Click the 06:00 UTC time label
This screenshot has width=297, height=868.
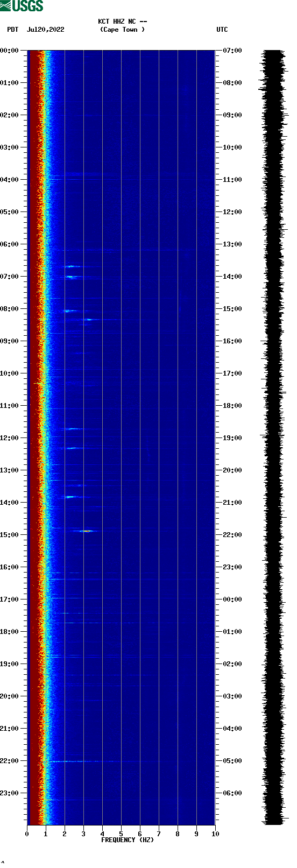point(232,793)
